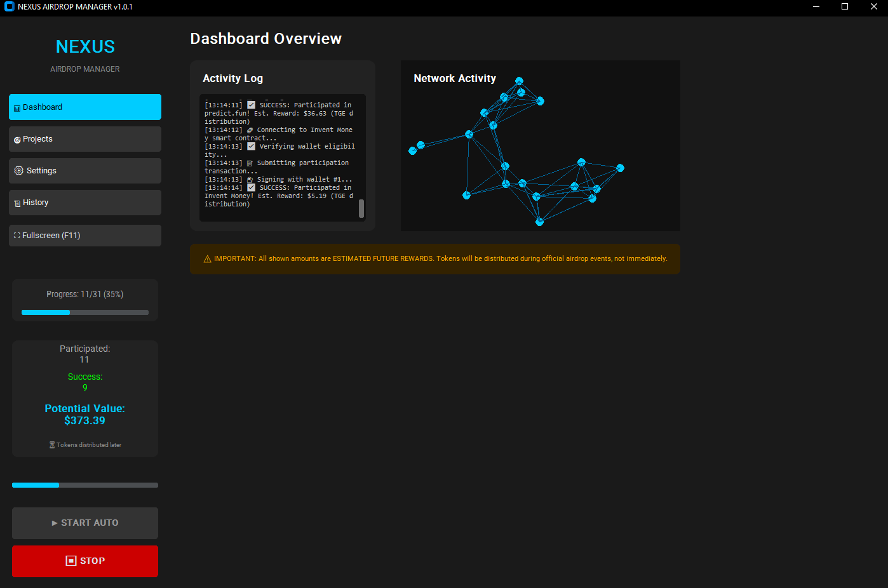Open the Projects section
Image resolution: width=888 pixels, height=588 pixels.
(x=85, y=139)
